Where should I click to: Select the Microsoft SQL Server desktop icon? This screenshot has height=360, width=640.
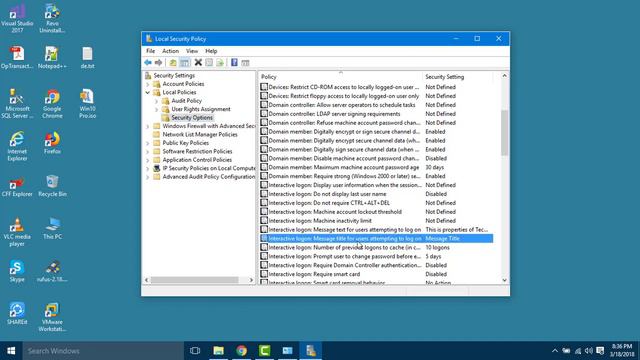click(x=17, y=104)
